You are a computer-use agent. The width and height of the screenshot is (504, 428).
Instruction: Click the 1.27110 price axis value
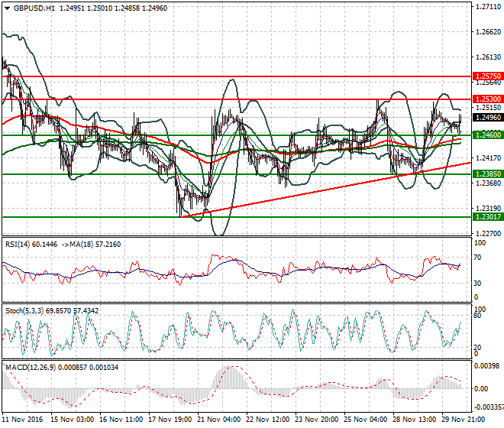pos(488,6)
